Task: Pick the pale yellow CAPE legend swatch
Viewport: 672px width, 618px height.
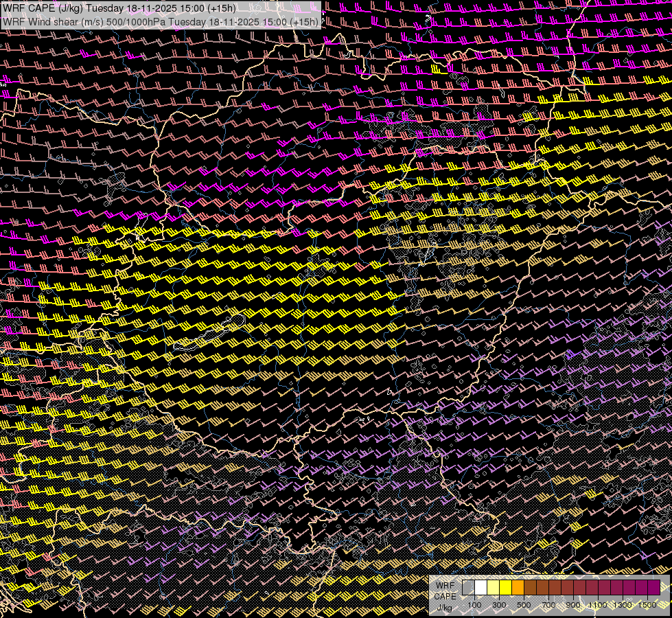Action: click(493, 588)
